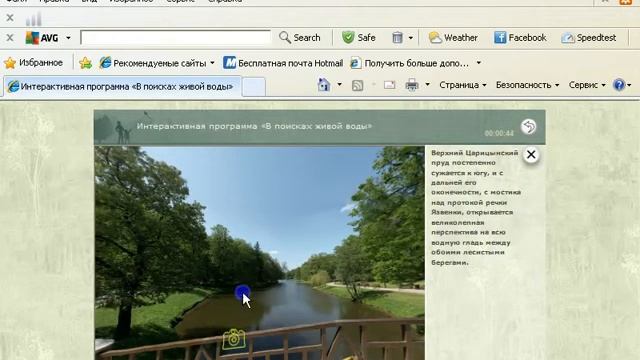Open the Страница menu
The width and height of the screenshot is (640, 360).
463,85
